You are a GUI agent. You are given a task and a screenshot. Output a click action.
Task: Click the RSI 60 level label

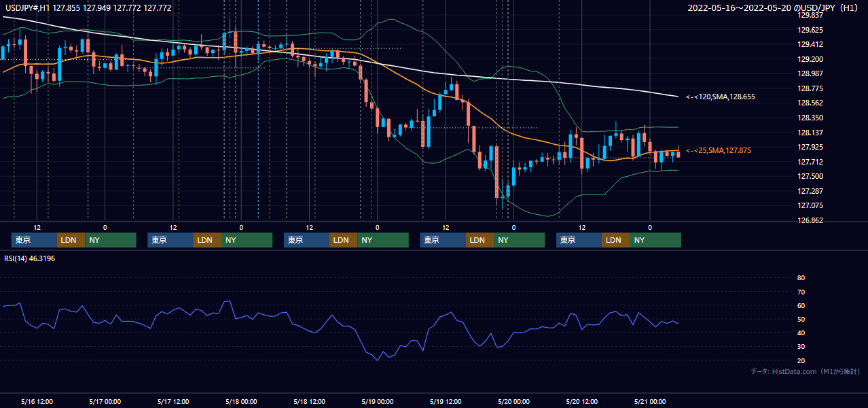click(801, 305)
